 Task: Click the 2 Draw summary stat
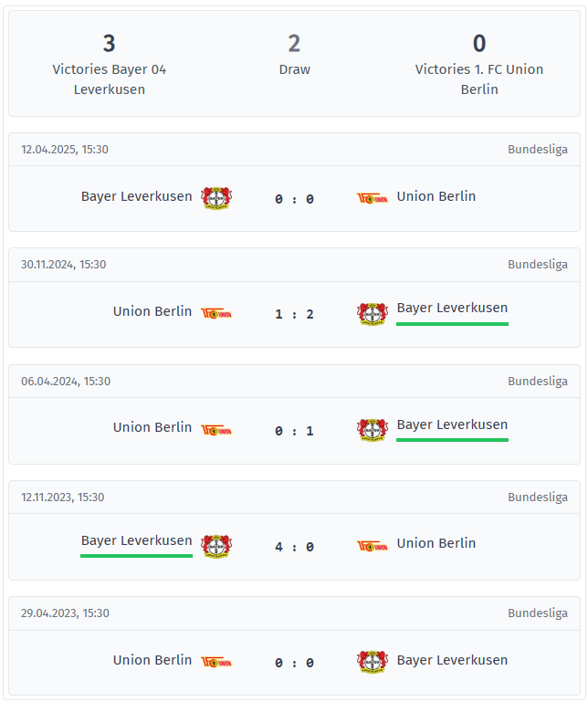click(294, 55)
